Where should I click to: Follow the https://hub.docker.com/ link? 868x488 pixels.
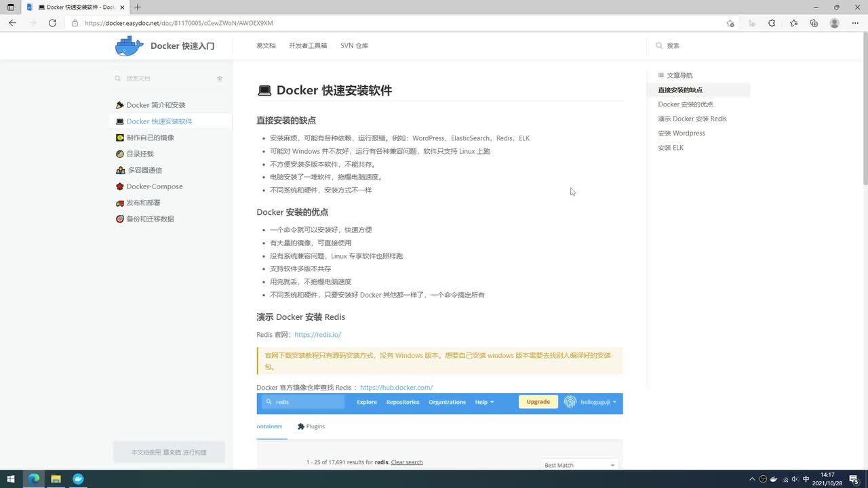coord(396,388)
